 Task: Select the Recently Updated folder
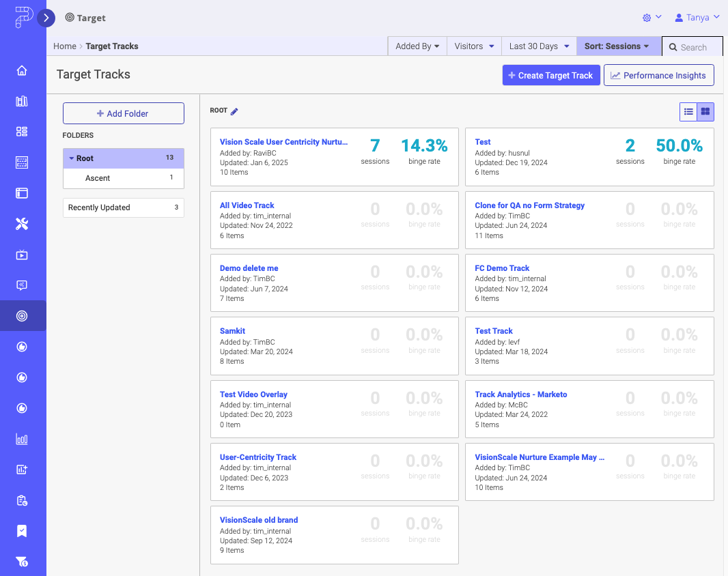[99, 207]
